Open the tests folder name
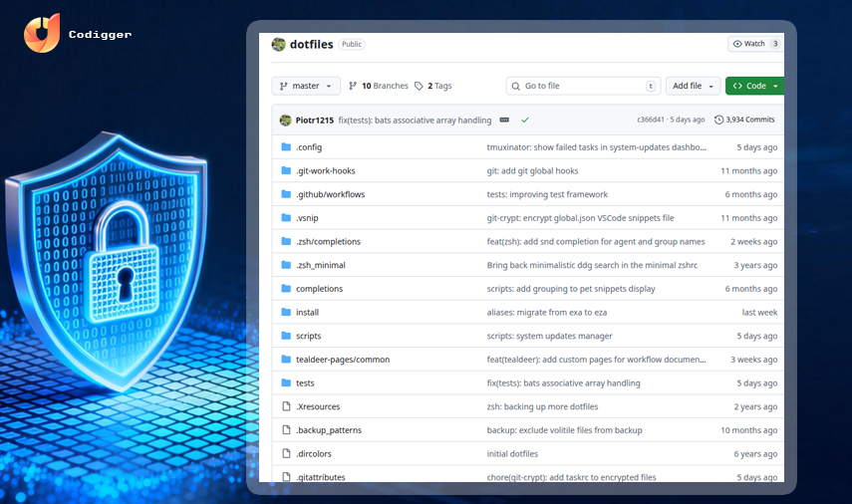852x504 pixels. coord(305,382)
